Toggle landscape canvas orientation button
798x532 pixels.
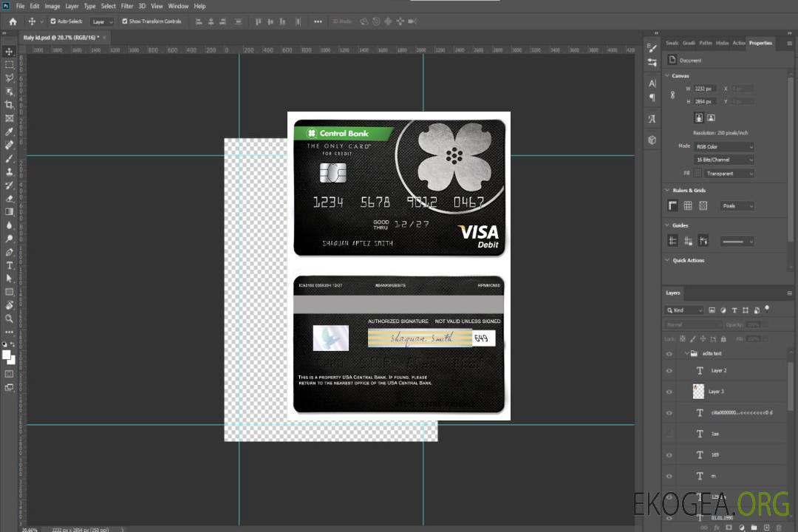pyautogui.click(x=711, y=118)
